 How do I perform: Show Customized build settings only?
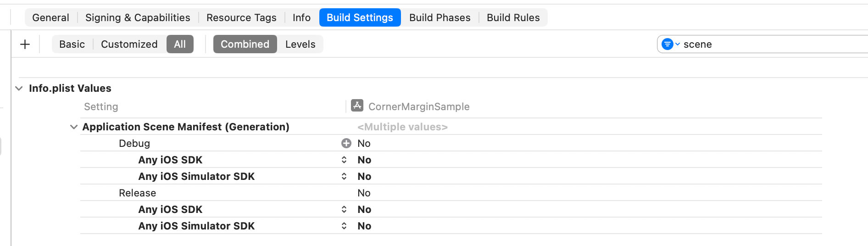[x=129, y=44]
